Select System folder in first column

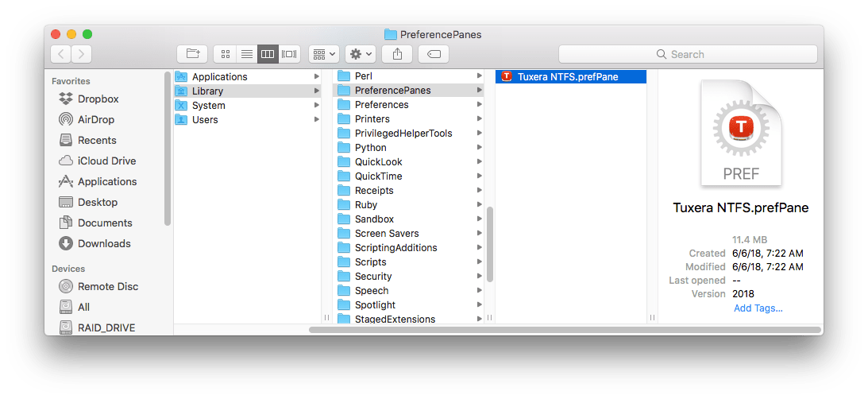(x=248, y=105)
